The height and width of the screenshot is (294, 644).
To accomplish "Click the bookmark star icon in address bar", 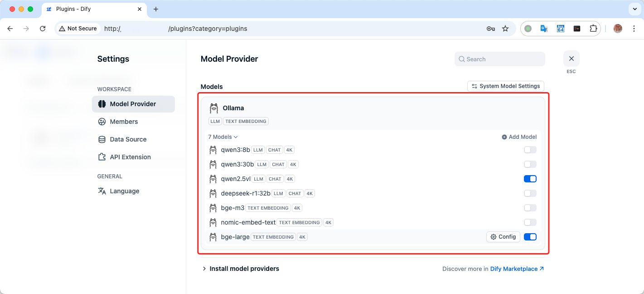I will click(x=505, y=29).
